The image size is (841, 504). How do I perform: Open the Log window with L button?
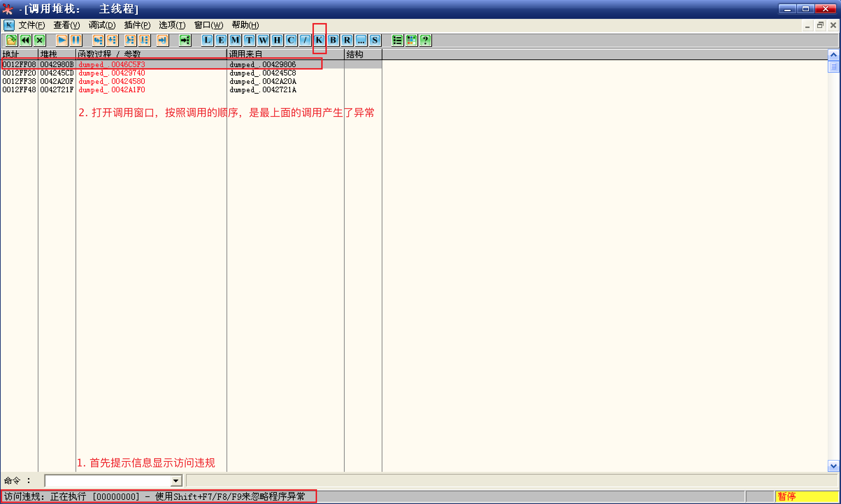[207, 40]
